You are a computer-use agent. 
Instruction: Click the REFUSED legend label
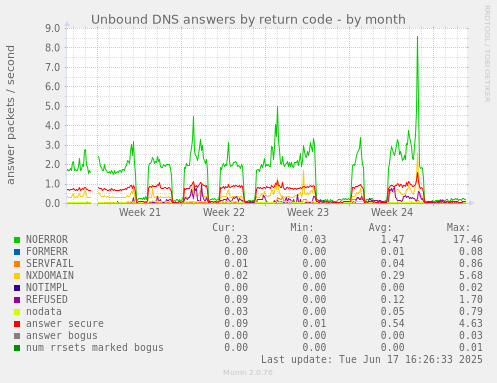[x=47, y=299]
